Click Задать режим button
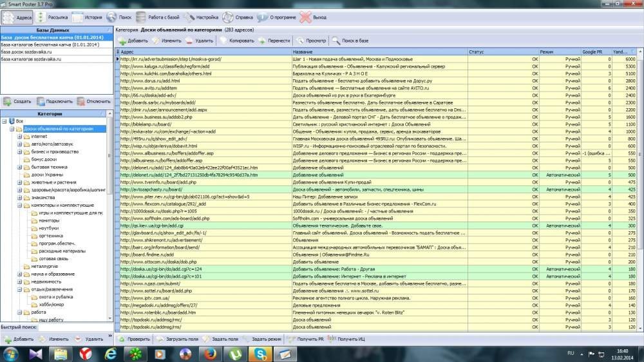The height and width of the screenshot is (362, 644). coord(262,339)
